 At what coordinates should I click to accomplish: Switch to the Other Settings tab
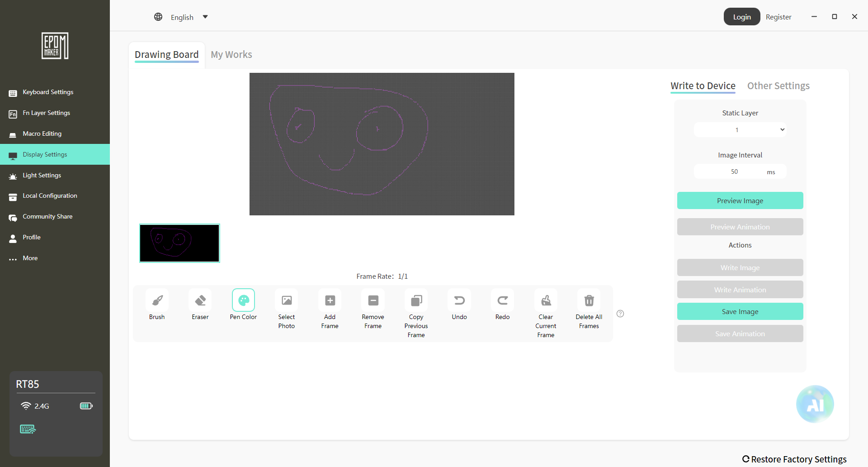pos(778,86)
